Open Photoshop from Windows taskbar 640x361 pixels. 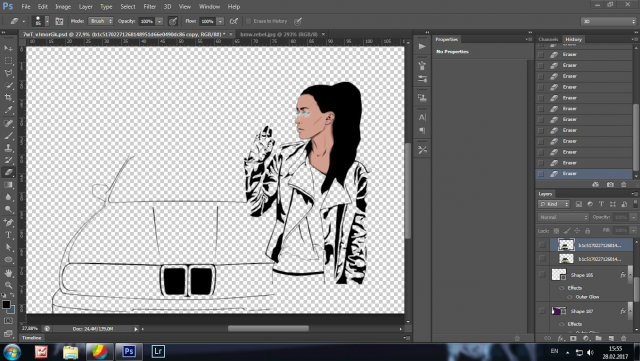click(x=129, y=352)
